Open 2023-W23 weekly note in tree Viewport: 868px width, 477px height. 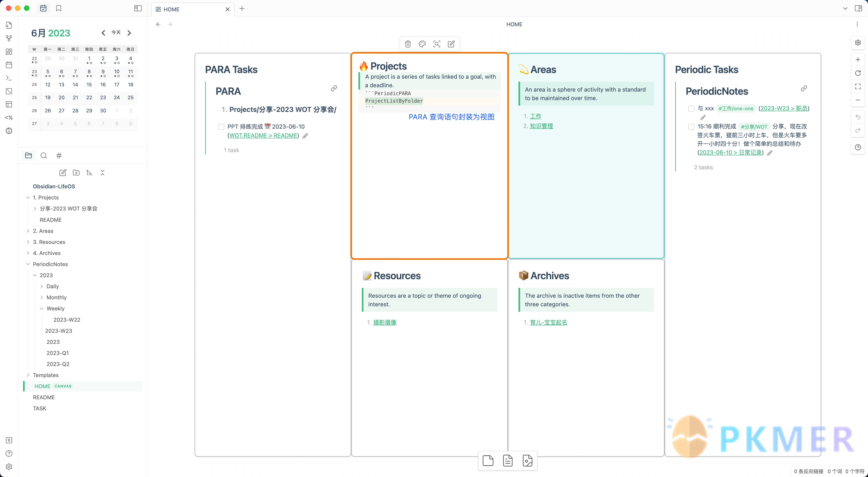click(x=59, y=331)
